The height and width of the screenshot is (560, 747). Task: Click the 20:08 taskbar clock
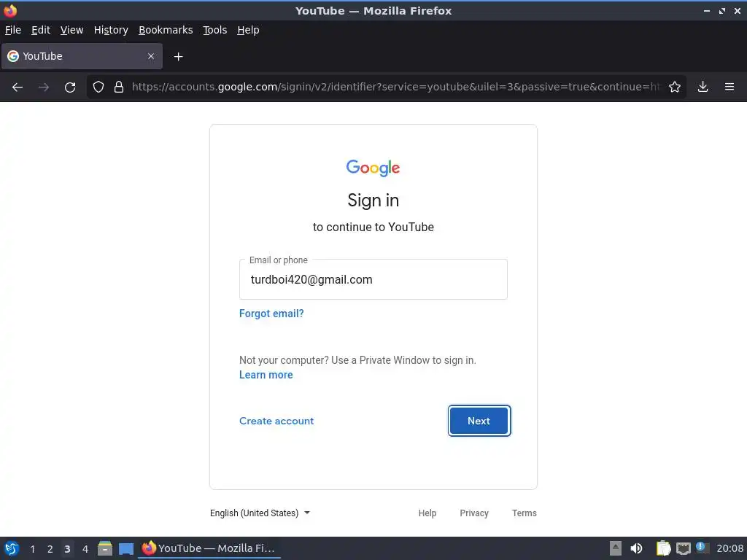(729, 548)
